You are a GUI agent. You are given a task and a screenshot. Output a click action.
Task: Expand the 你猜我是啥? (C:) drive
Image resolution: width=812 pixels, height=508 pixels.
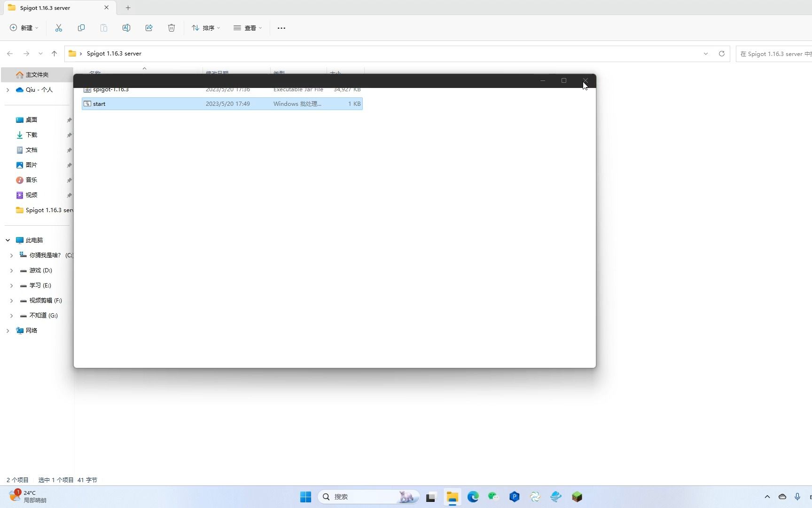(11, 255)
